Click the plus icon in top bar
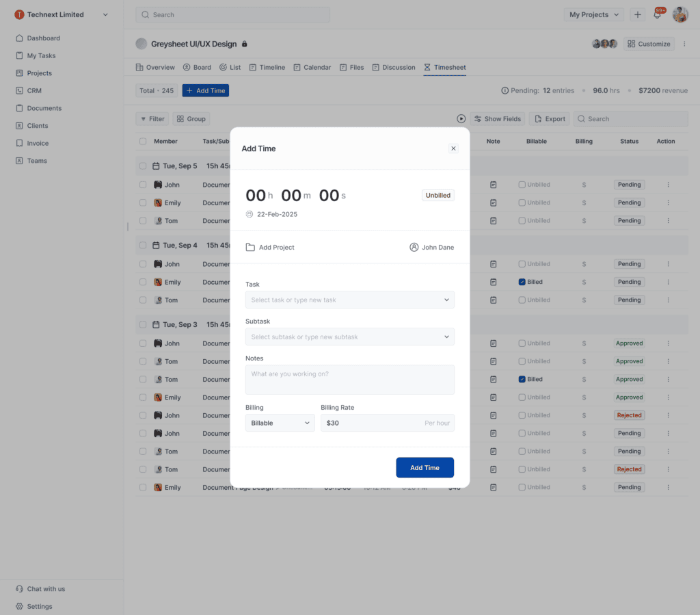The image size is (700, 615). (637, 14)
